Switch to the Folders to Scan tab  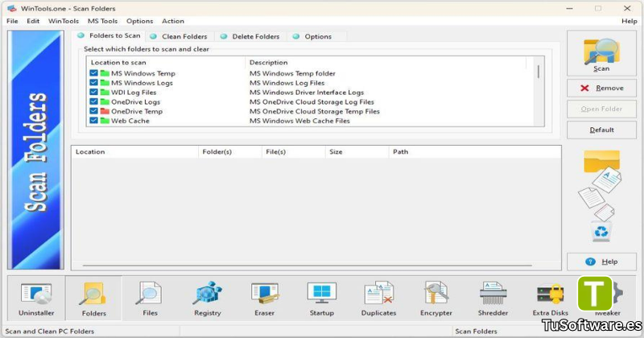point(109,35)
